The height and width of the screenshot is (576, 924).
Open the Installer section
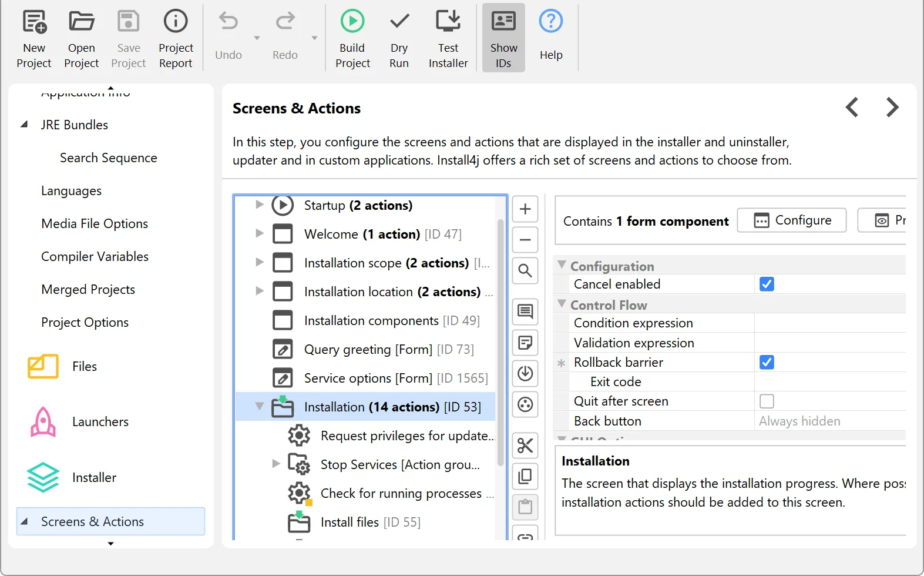coord(73,477)
